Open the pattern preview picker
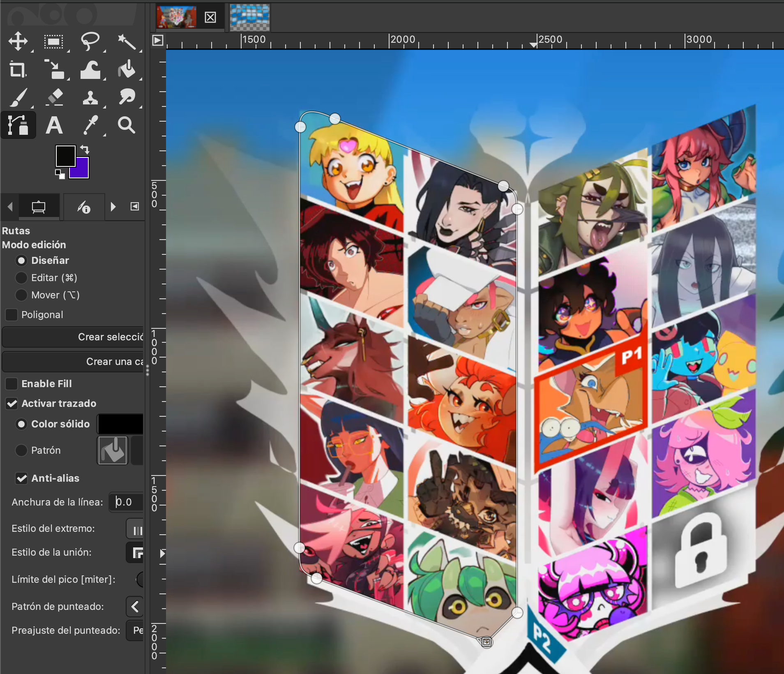The width and height of the screenshot is (784, 674). point(113,450)
